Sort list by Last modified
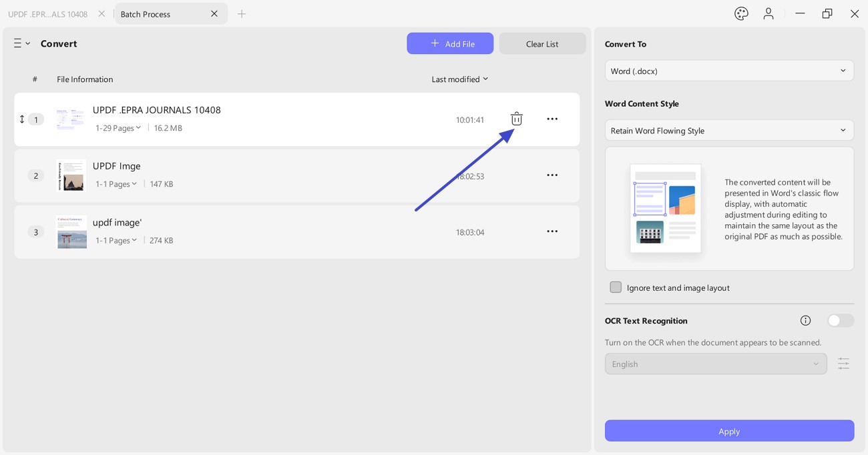 pos(460,79)
